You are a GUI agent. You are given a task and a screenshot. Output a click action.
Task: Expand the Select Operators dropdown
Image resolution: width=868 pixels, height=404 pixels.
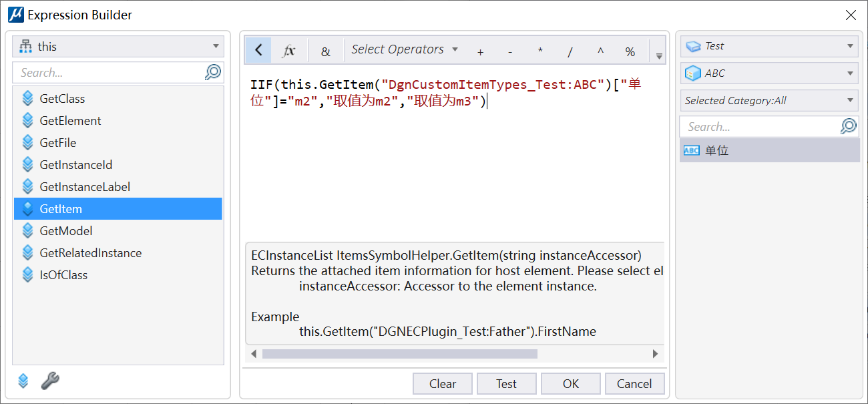click(x=405, y=49)
